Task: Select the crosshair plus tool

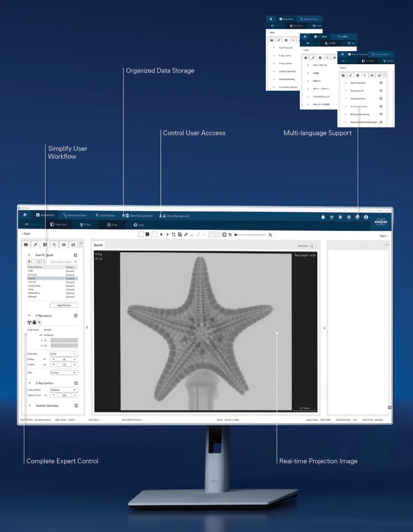Action: [x=167, y=234]
